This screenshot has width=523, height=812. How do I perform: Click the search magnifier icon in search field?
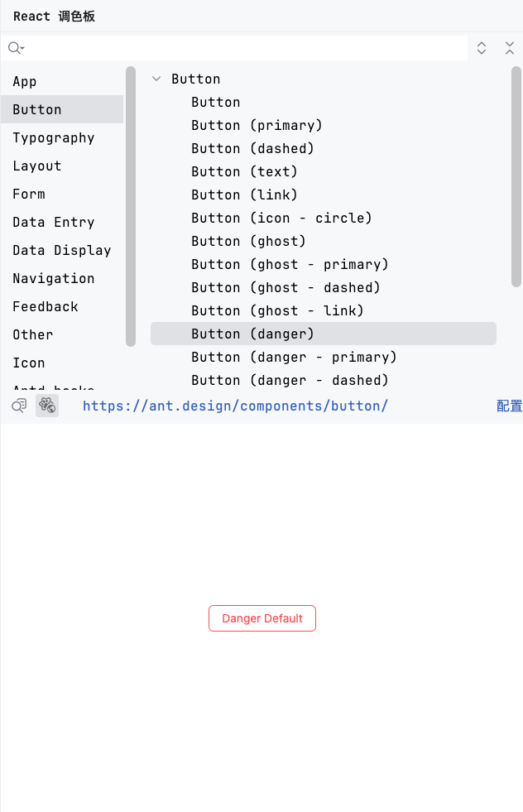[15, 47]
